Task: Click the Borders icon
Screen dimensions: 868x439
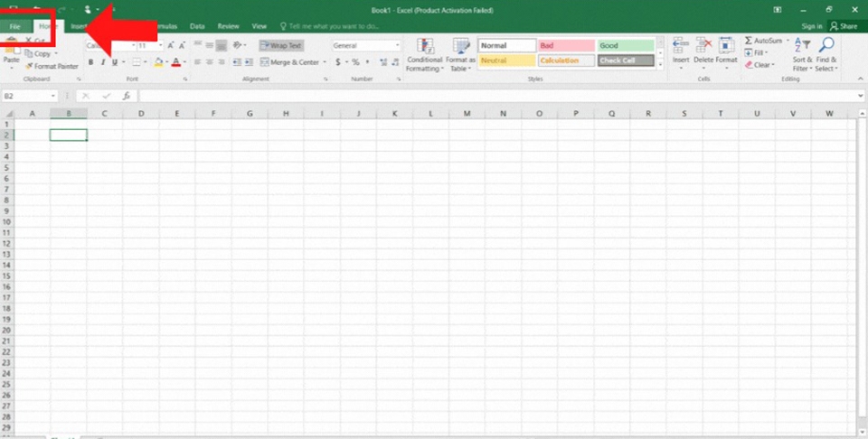Action: [x=137, y=62]
